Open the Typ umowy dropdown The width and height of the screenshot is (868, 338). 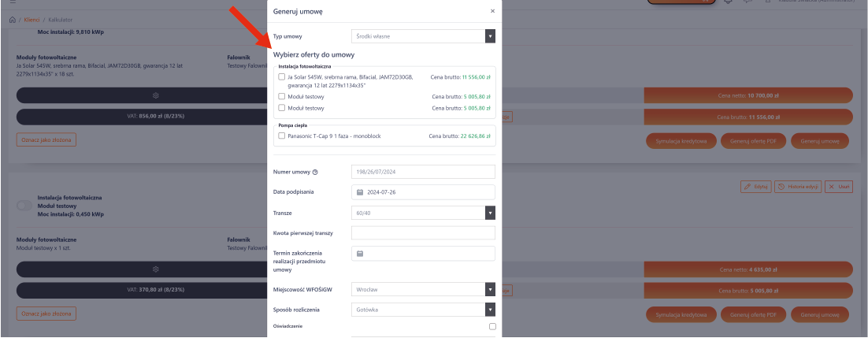(x=422, y=36)
